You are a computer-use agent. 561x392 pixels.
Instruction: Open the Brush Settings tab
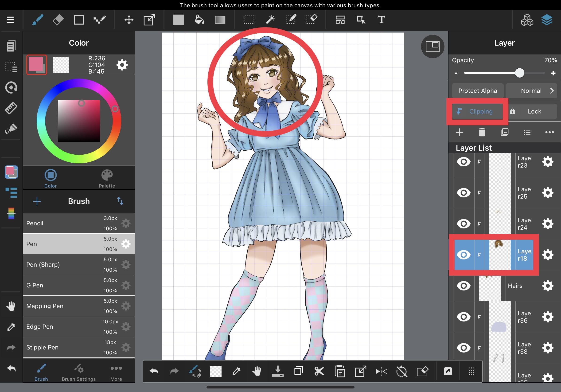[x=79, y=372]
